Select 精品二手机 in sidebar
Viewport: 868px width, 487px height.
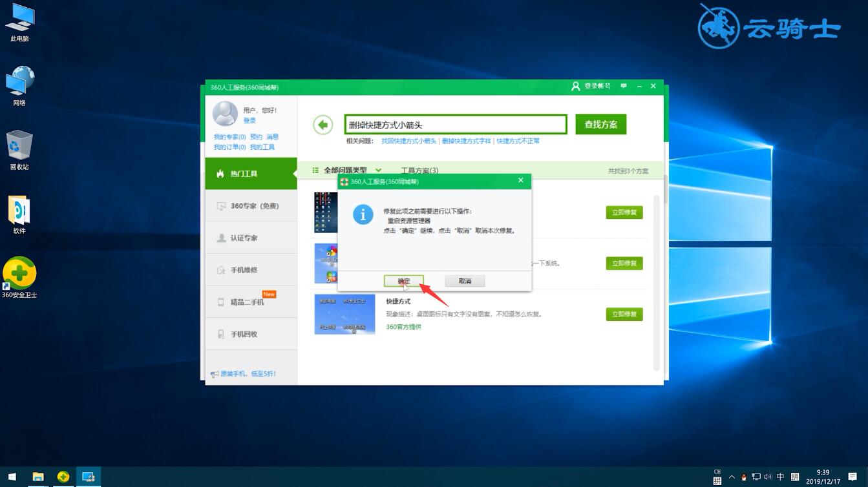point(251,302)
